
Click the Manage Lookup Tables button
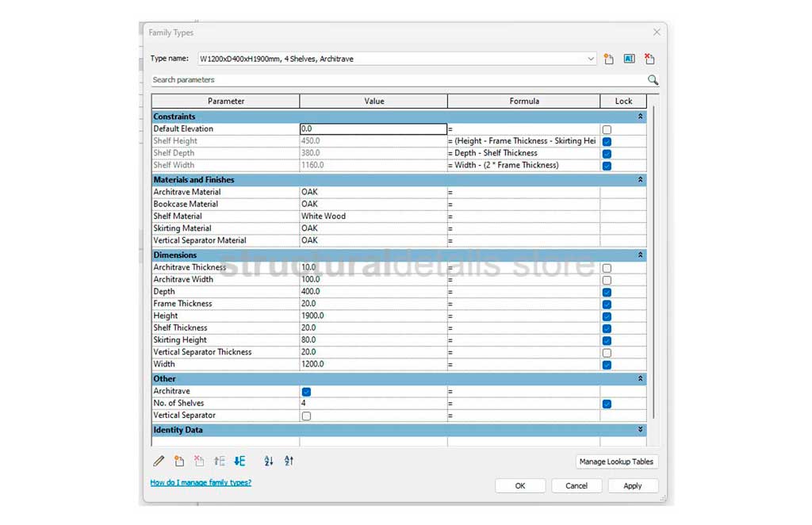pyautogui.click(x=616, y=462)
